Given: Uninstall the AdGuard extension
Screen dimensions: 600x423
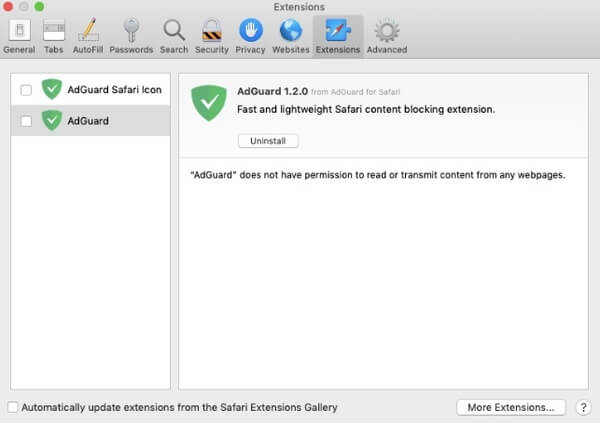Looking at the screenshot, I should coord(268,141).
